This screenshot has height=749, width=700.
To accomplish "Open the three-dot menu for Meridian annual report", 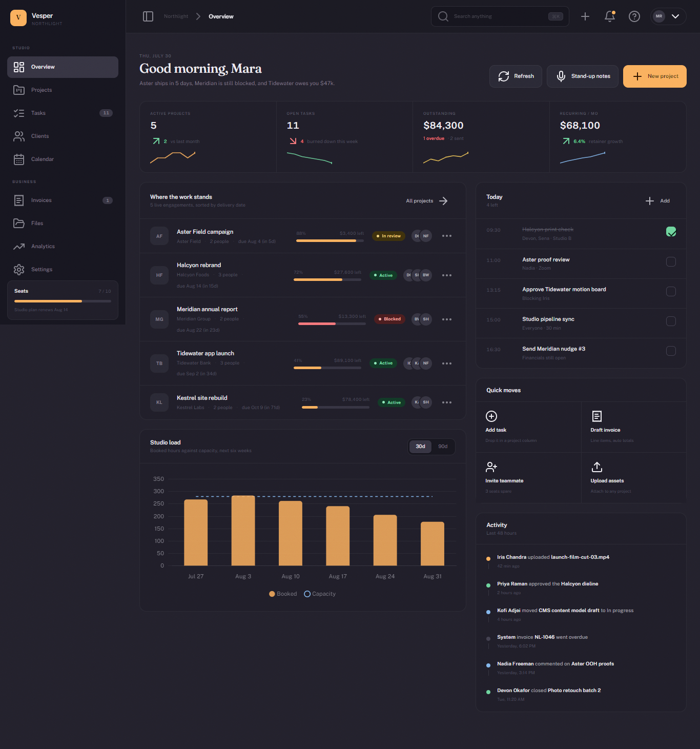I will pos(447,319).
